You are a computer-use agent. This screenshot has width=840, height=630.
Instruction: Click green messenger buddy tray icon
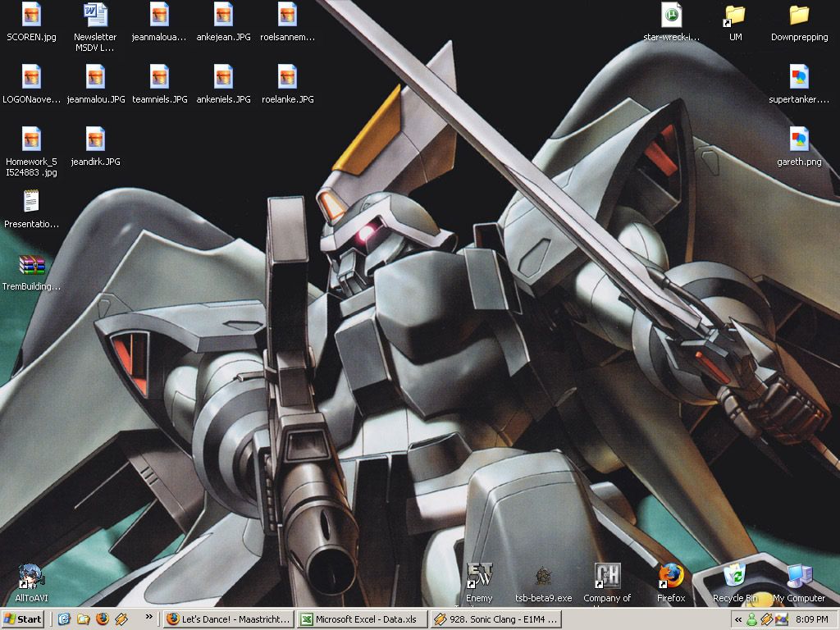(x=752, y=620)
